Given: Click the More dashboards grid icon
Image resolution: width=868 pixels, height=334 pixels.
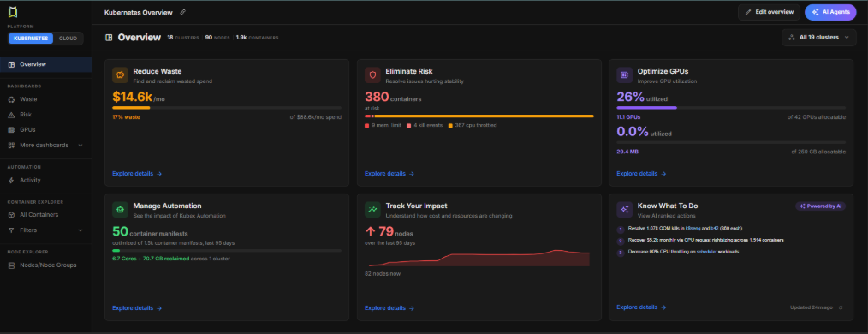Looking at the screenshot, I should pos(12,145).
